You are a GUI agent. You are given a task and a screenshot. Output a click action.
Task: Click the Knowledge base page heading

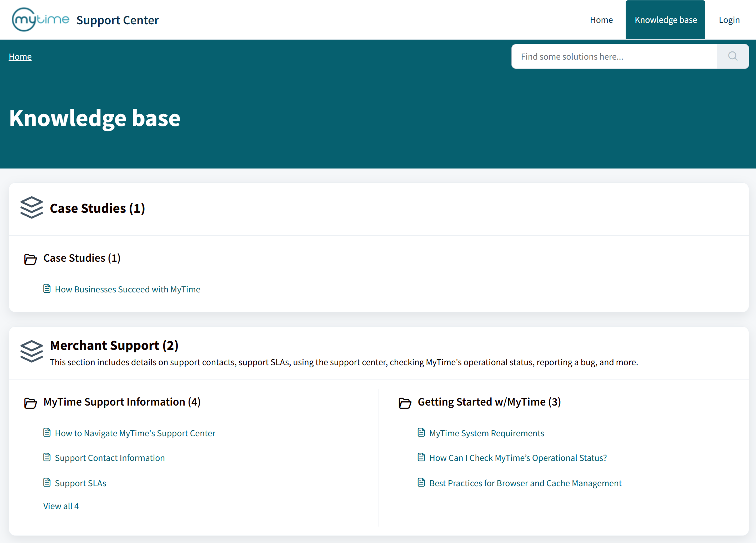[x=95, y=119]
